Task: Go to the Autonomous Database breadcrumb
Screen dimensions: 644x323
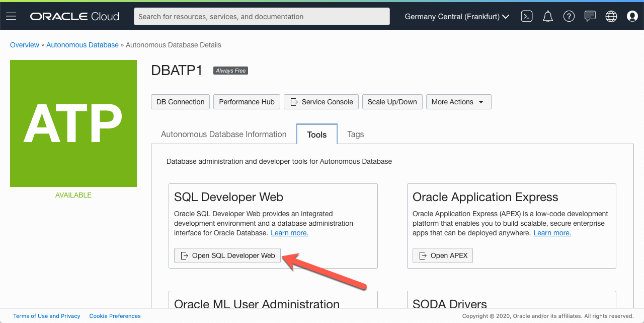Action: 83,45
